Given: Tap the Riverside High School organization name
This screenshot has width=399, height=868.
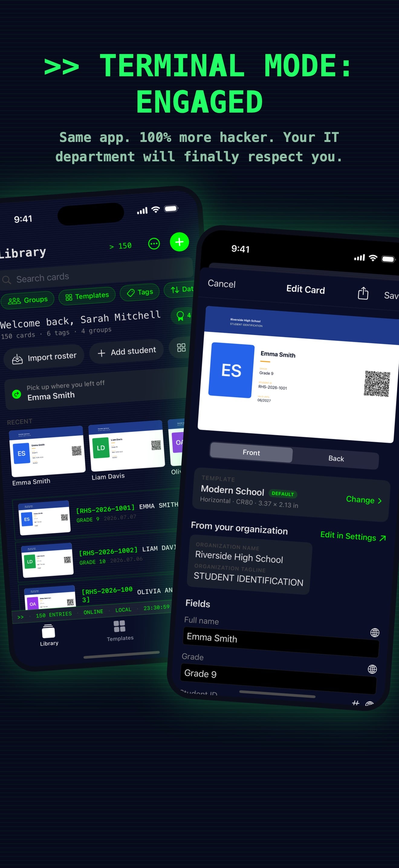Looking at the screenshot, I should pyautogui.click(x=239, y=557).
